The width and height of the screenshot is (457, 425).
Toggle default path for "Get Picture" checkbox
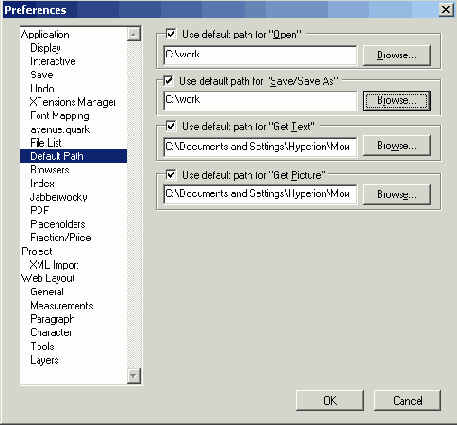[171, 175]
